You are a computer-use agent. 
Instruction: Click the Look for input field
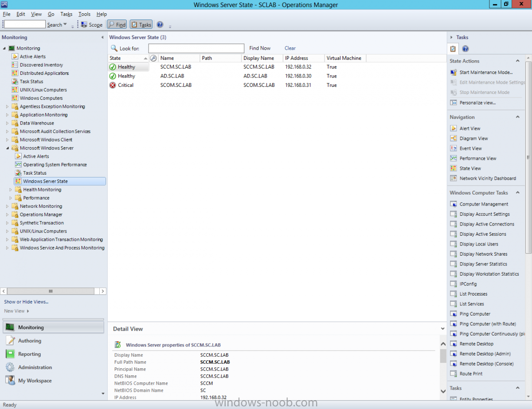coord(196,48)
